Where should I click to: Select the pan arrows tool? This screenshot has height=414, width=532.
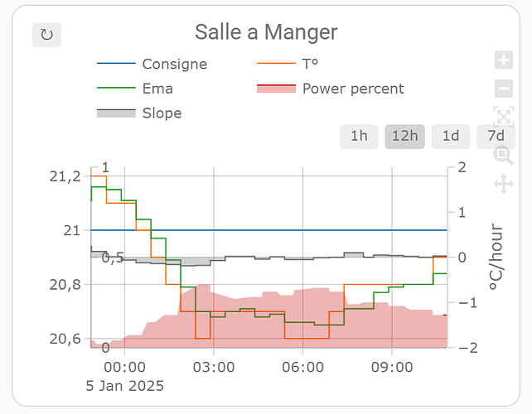coord(504,184)
